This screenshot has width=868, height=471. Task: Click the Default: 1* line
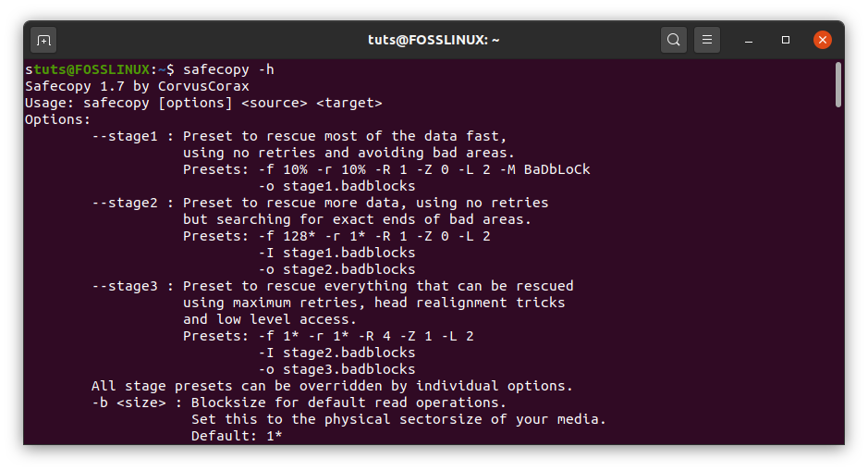(237, 436)
